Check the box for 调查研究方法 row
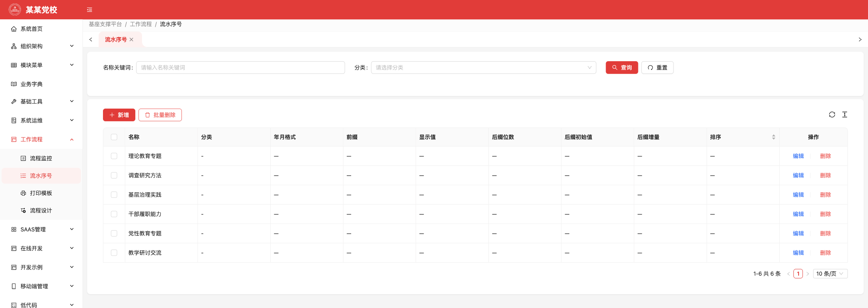 click(114, 175)
